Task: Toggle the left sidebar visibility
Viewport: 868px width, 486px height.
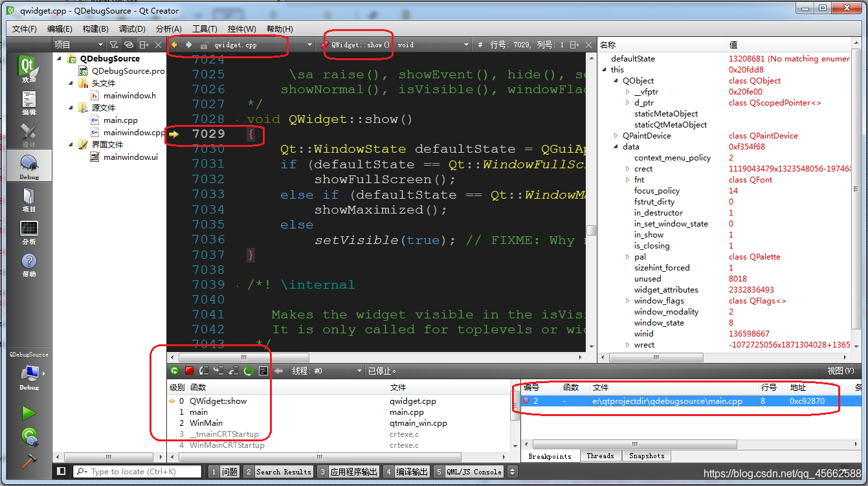Action: (61, 472)
